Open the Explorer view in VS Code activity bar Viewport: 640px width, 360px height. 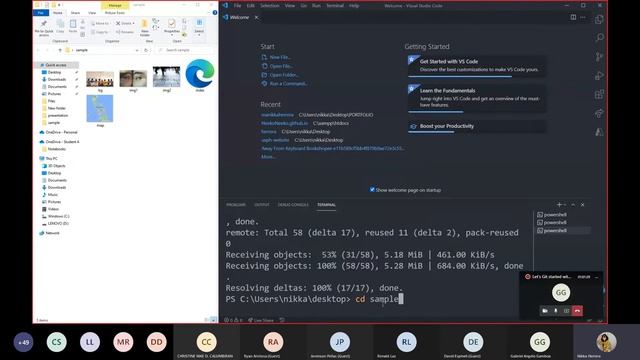(x=599, y=19)
